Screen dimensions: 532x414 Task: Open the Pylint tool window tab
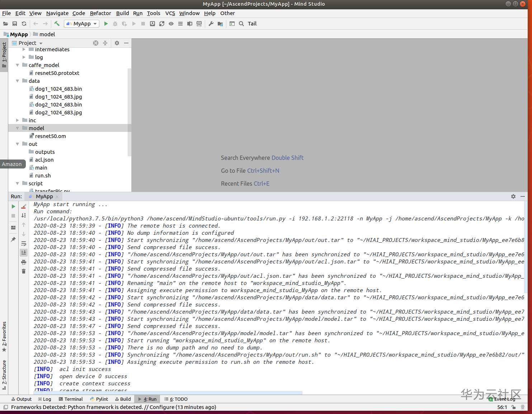pyautogui.click(x=99, y=399)
